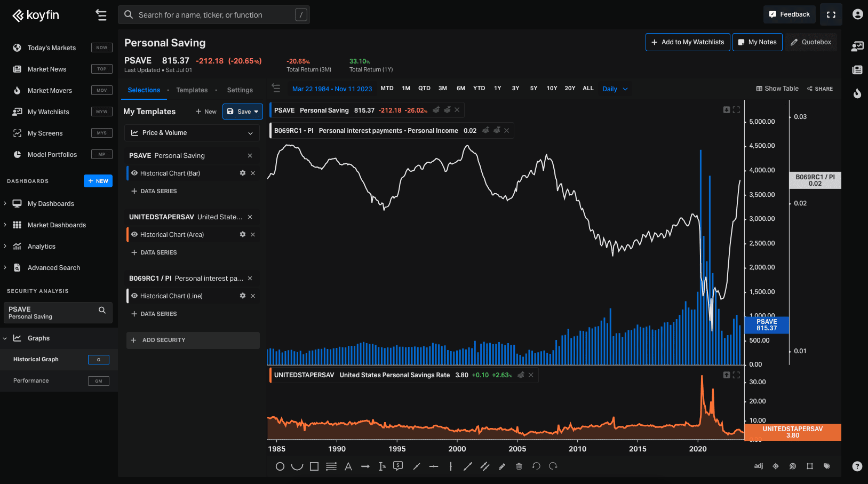
Task: Hide the Historical Chart (Bar) series
Action: (x=134, y=173)
